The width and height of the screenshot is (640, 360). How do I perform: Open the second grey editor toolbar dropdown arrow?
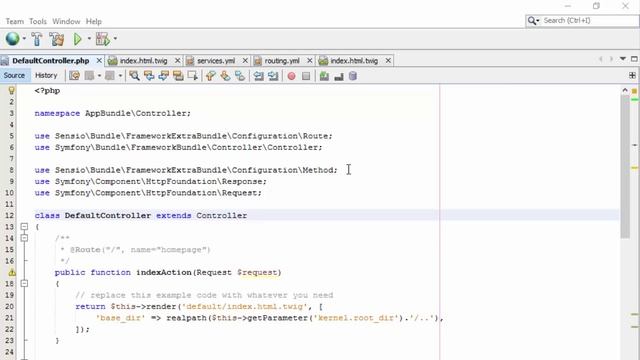tap(120, 76)
